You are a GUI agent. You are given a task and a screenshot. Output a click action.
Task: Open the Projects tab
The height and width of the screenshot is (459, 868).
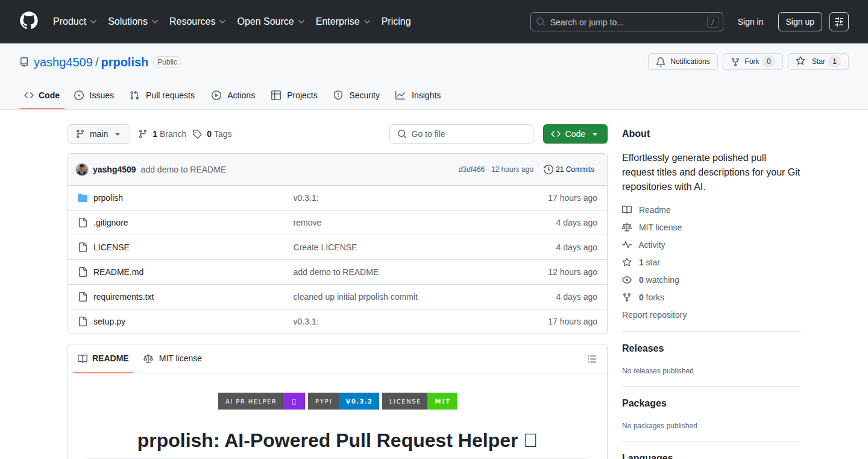(x=294, y=95)
